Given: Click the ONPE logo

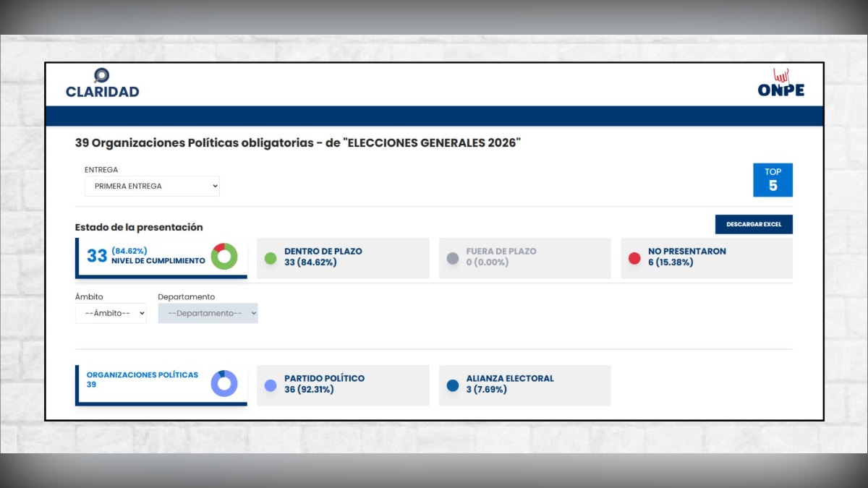Looking at the screenshot, I should click(780, 84).
